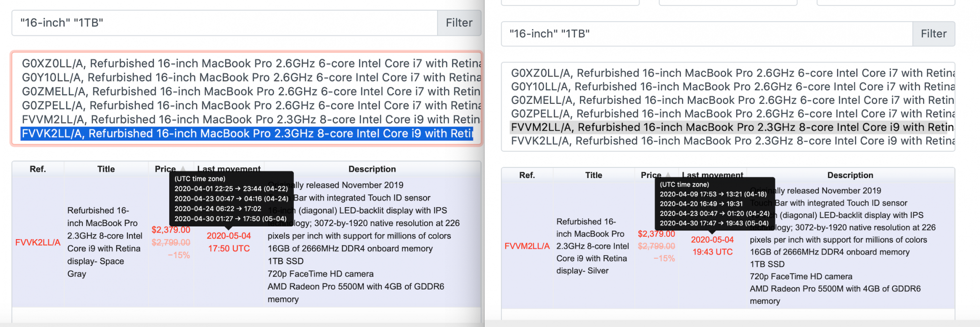Click the 2020-05-04 date in left table
This screenshot has height=327, width=980.
pyautogui.click(x=229, y=236)
